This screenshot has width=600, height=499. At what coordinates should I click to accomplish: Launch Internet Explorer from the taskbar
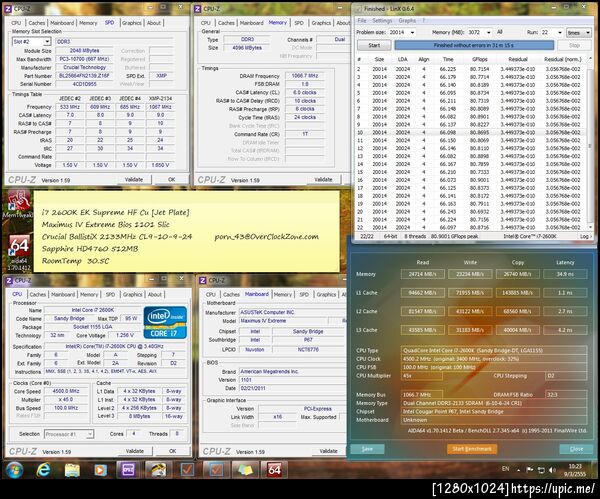click(43, 469)
